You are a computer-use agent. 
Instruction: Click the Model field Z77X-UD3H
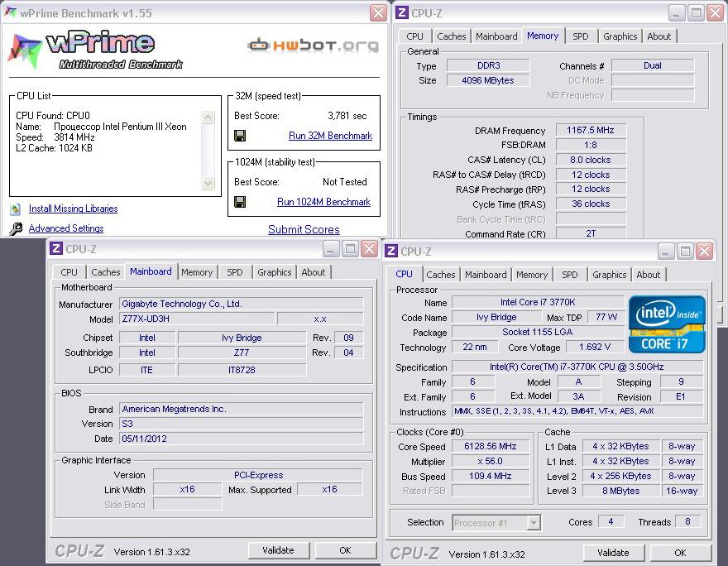(x=197, y=319)
